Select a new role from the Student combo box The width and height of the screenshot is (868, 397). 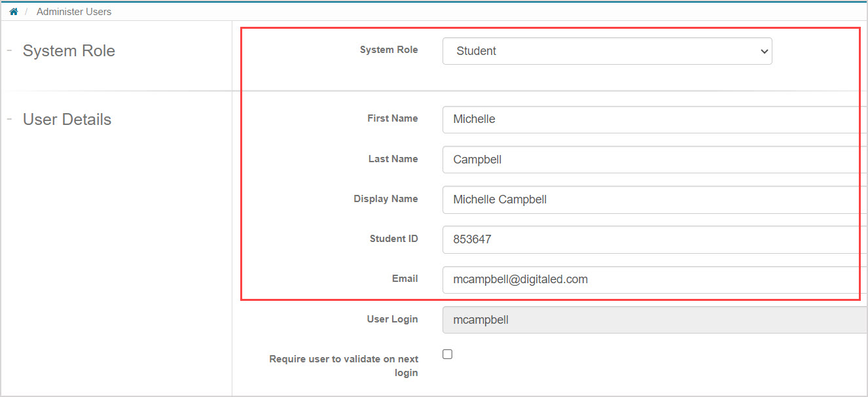pyautogui.click(x=606, y=50)
